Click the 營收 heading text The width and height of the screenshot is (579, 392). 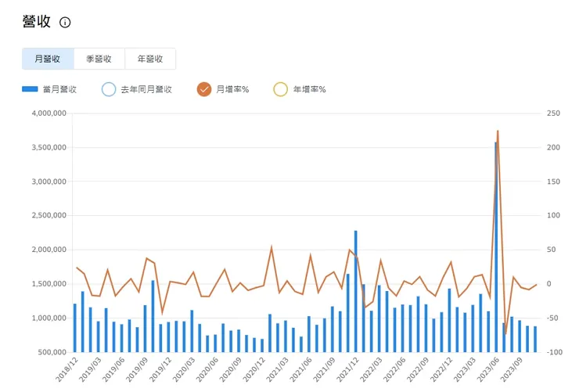point(37,22)
